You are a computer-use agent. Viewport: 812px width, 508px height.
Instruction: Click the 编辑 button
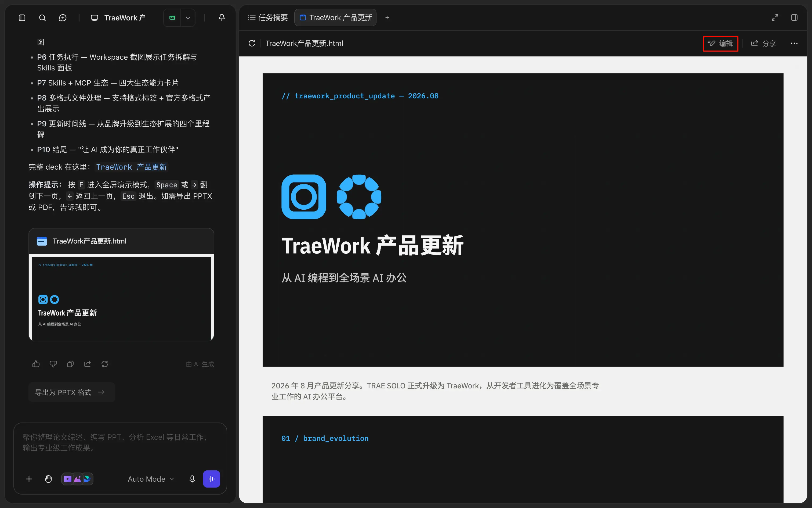pos(720,43)
